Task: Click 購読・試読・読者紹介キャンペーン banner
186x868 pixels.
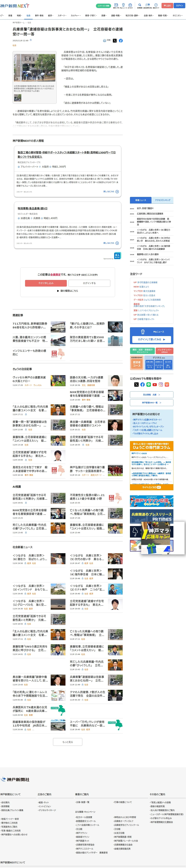Action: (142, 351)
